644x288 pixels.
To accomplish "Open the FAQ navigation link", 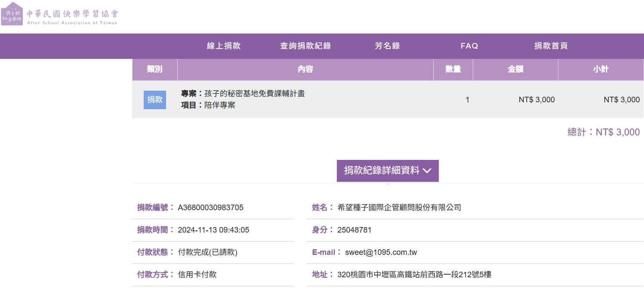I will [x=469, y=46].
